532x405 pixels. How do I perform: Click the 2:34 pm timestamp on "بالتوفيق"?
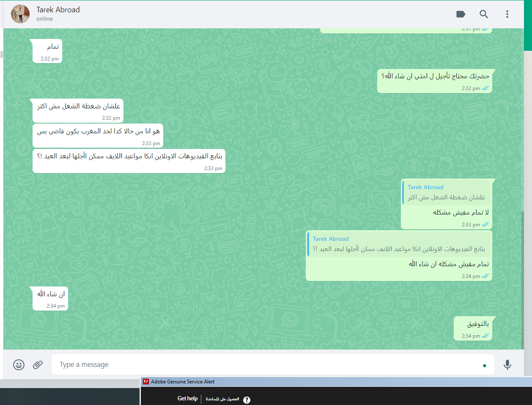pos(471,336)
